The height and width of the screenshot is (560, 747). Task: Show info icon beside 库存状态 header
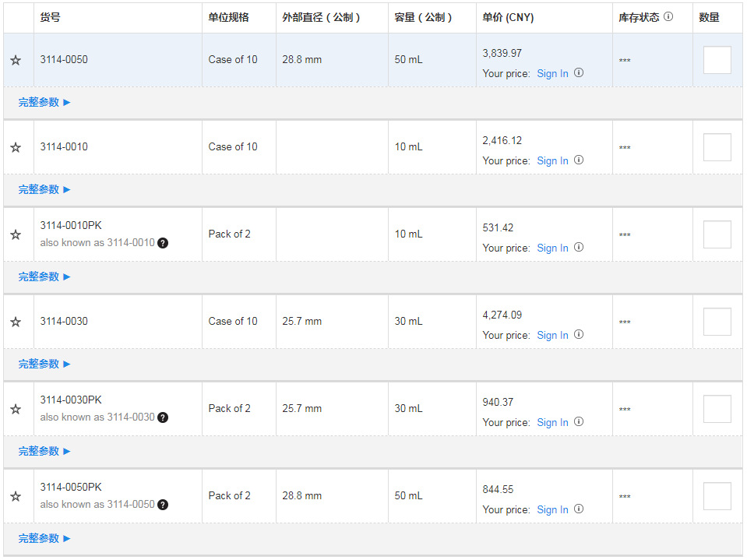[668, 16]
